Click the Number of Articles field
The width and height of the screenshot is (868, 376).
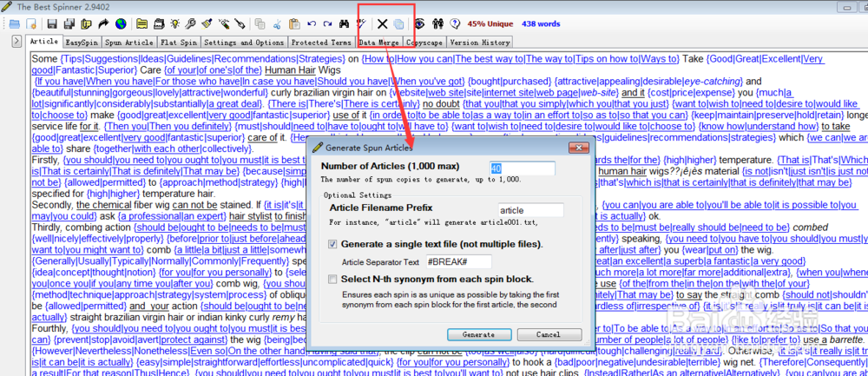tap(522, 168)
